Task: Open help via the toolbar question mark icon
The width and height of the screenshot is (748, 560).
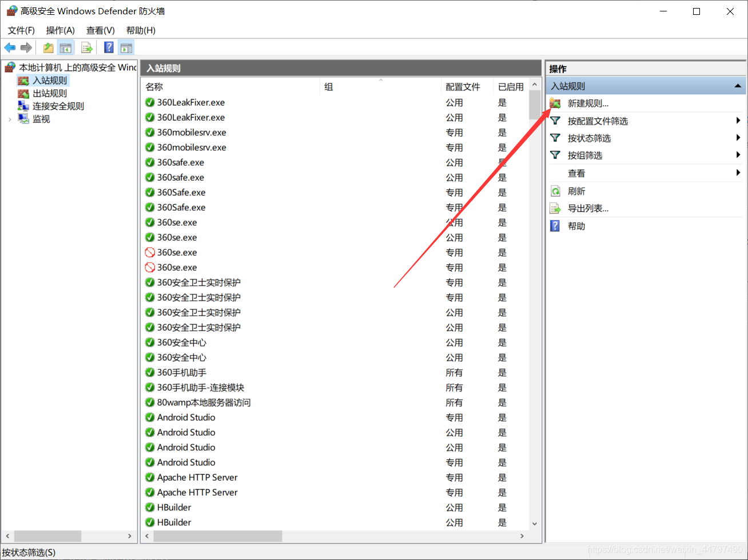Action: coord(109,48)
